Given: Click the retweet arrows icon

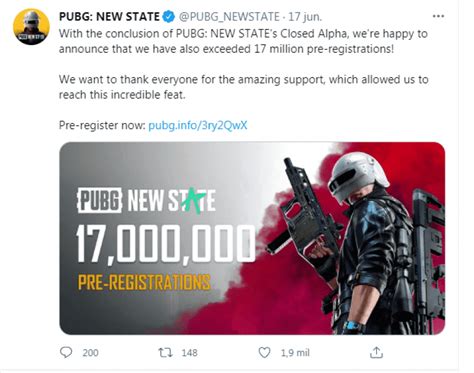Looking at the screenshot, I should click(165, 352).
